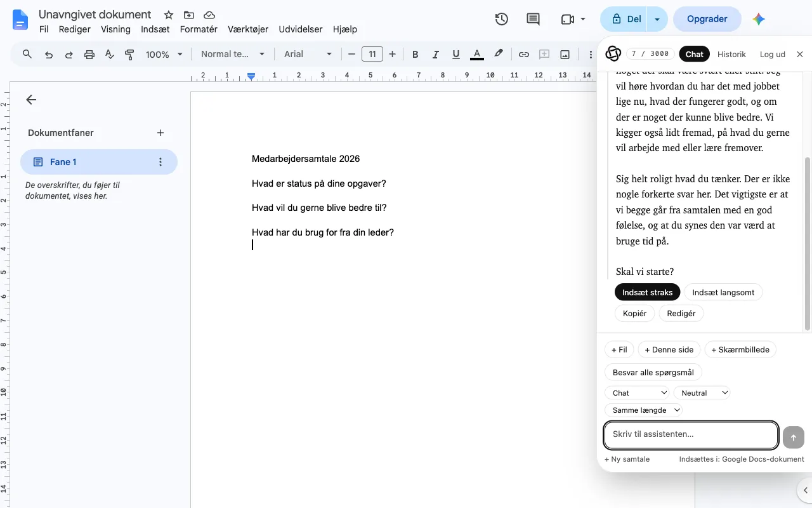The image size is (812, 508).
Task: Click the search magnifier in toolbar
Action: pyautogui.click(x=27, y=54)
